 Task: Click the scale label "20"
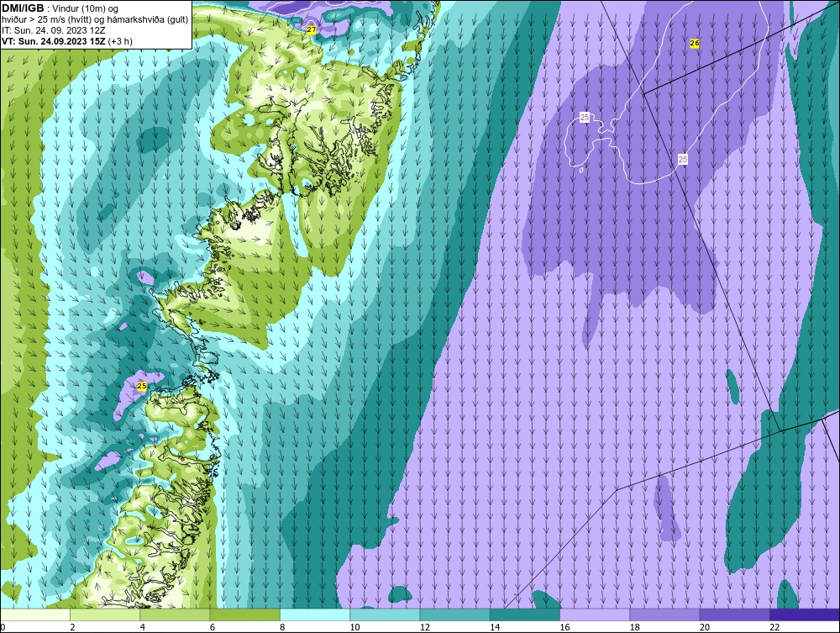pos(705,627)
